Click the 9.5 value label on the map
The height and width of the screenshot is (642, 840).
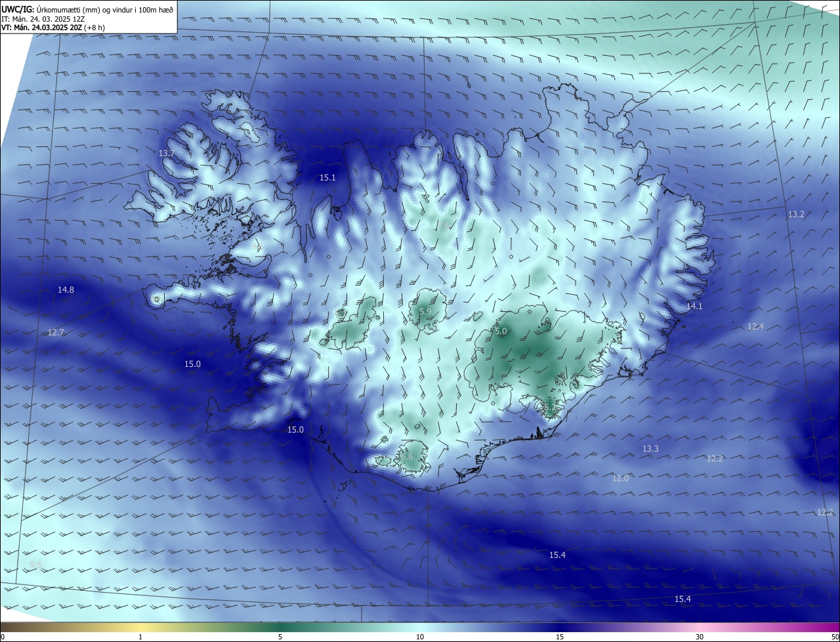(35, 565)
